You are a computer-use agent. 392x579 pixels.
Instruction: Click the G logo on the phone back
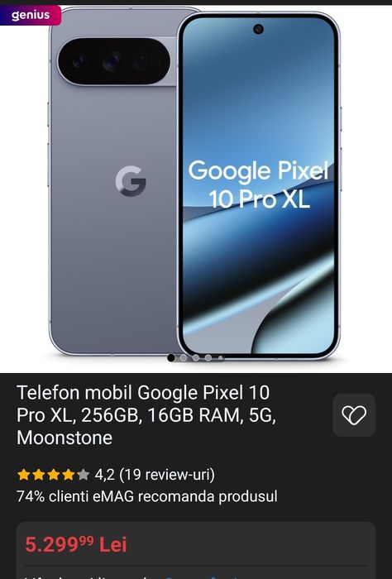[x=131, y=181]
